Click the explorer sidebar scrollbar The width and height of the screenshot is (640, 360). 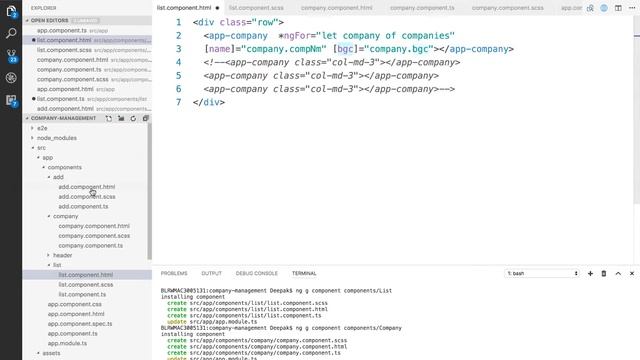(x=150, y=191)
